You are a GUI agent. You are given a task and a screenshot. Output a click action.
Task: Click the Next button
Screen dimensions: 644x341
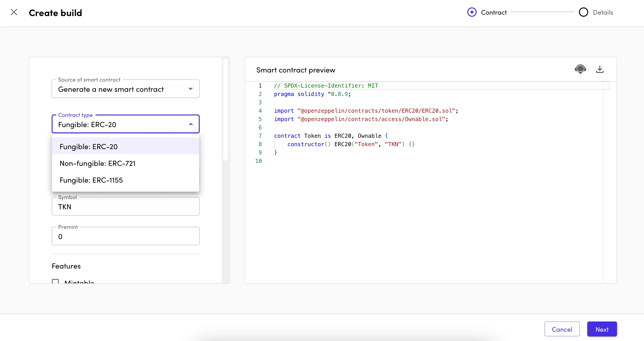coord(602,329)
